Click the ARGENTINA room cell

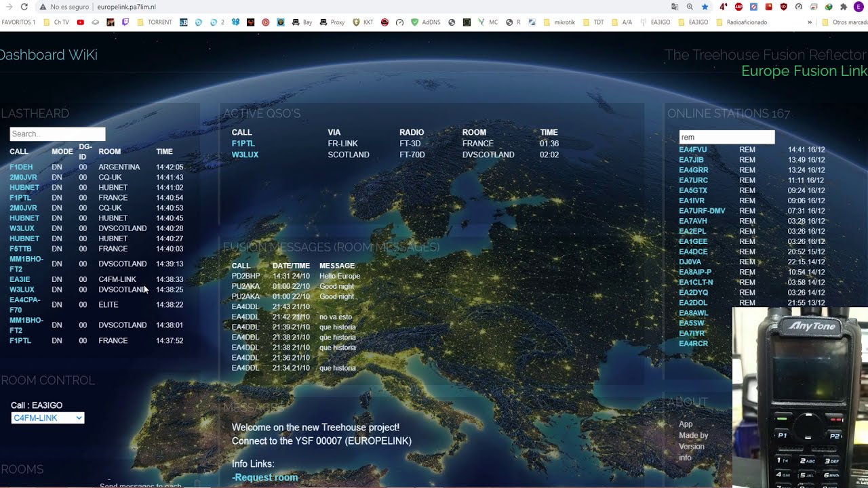[119, 167]
